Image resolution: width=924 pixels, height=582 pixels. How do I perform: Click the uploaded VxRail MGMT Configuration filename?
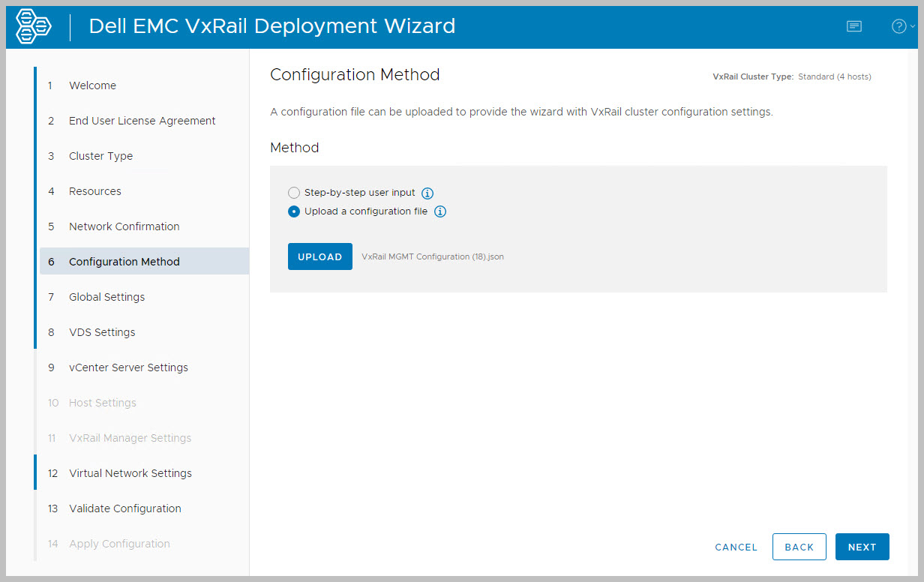(433, 256)
